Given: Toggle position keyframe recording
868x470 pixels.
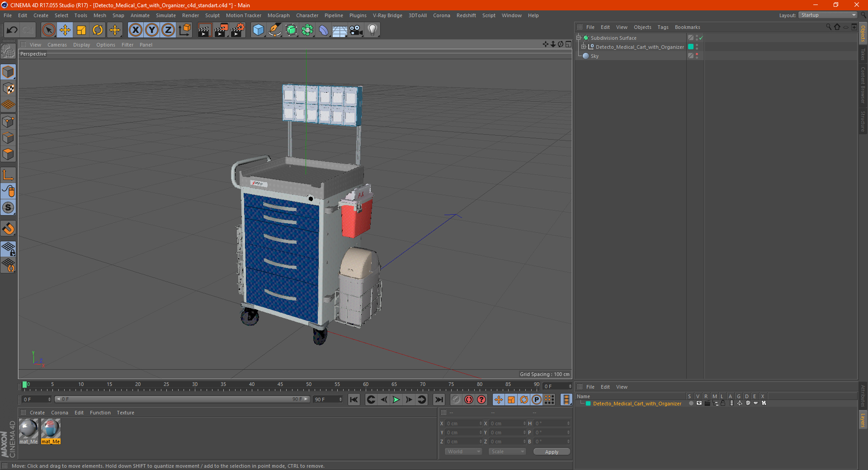Looking at the screenshot, I should (x=499, y=399).
